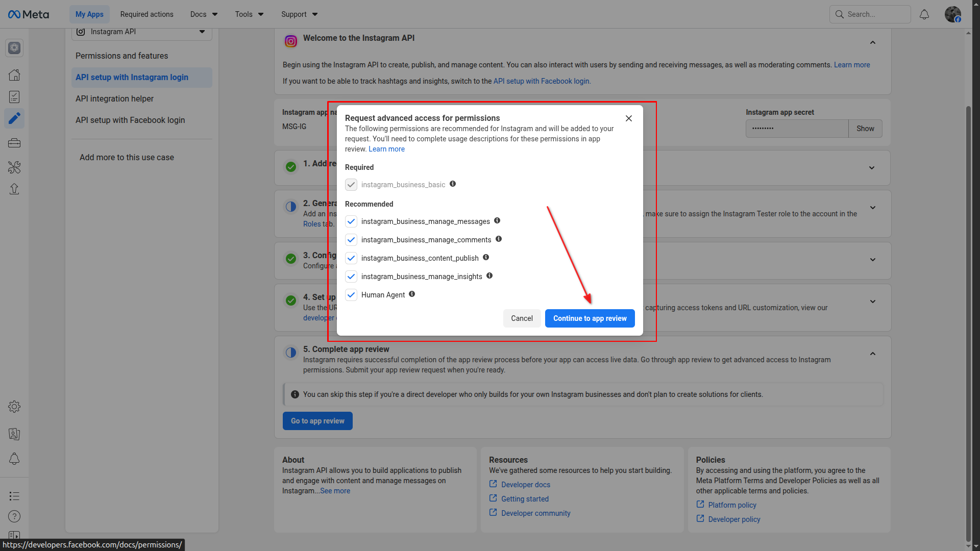Viewport: 980px width, 551px height.
Task: Open the settings gear icon in sidebar
Action: tap(14, 407)
